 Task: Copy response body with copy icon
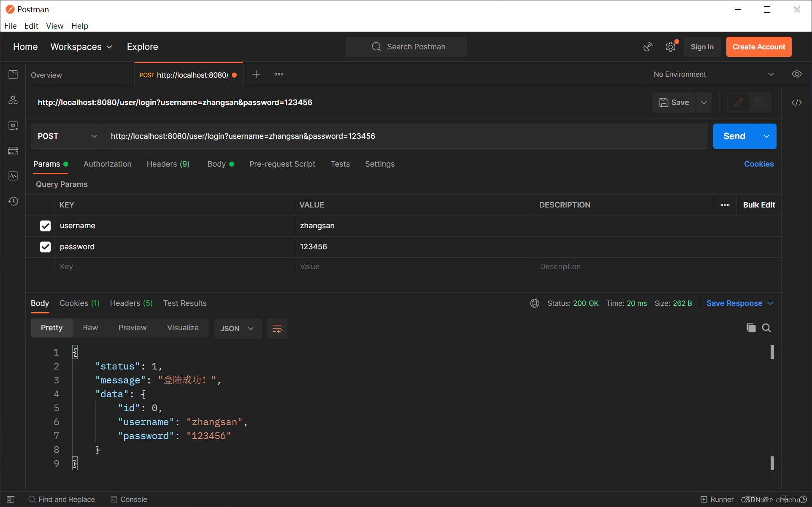click(x=751, y=328)
